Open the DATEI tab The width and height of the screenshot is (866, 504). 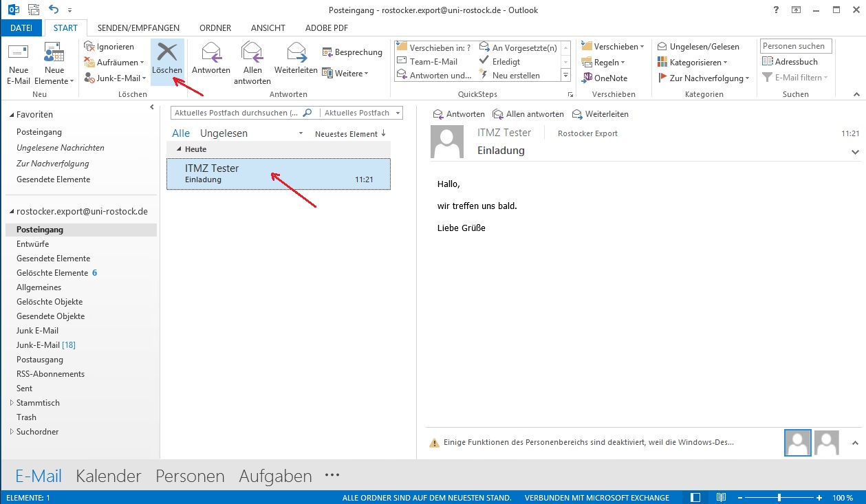[x=21, y=28]
